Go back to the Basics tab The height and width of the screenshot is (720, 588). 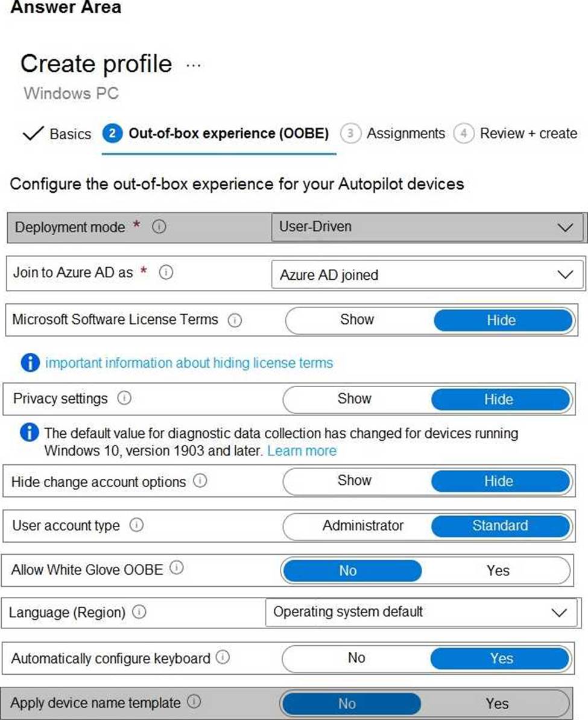pyautogui.click(x=57, y=134)
